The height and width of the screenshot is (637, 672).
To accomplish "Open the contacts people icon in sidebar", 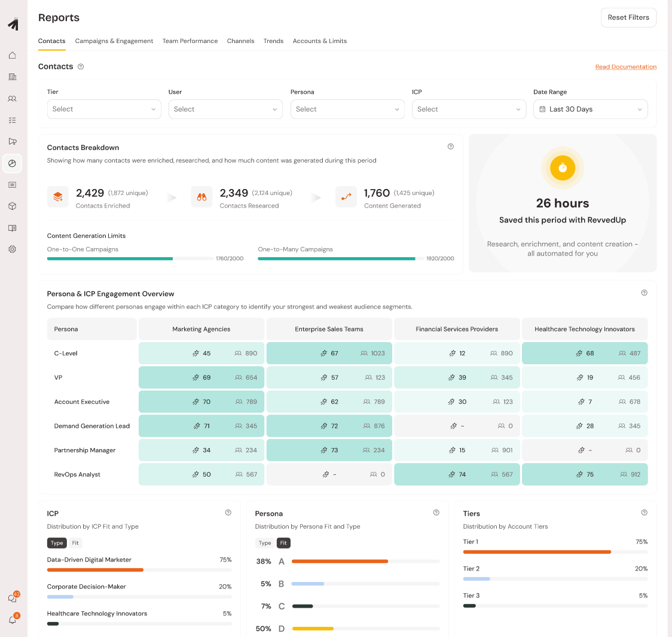I will pyautogui.click(x=12, y=99).
